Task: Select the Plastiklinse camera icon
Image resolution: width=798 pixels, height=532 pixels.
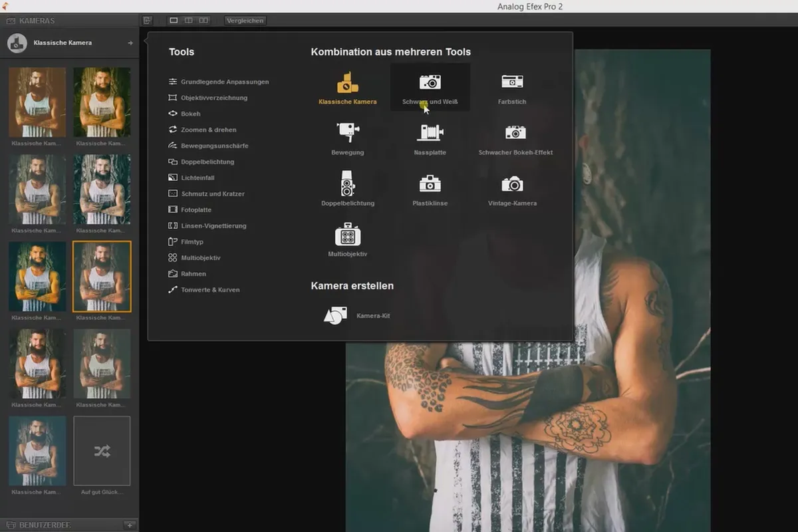Action: click(x=430, y=184)
